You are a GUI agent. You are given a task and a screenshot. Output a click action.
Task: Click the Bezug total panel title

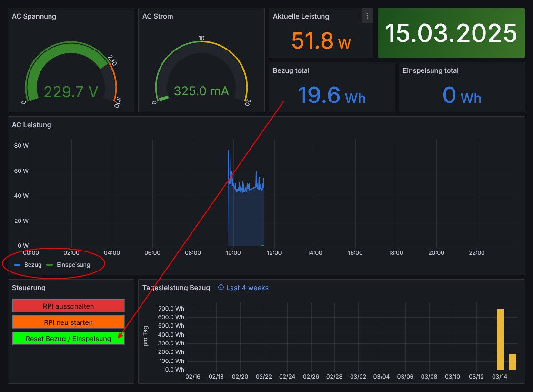click(291, 70)
